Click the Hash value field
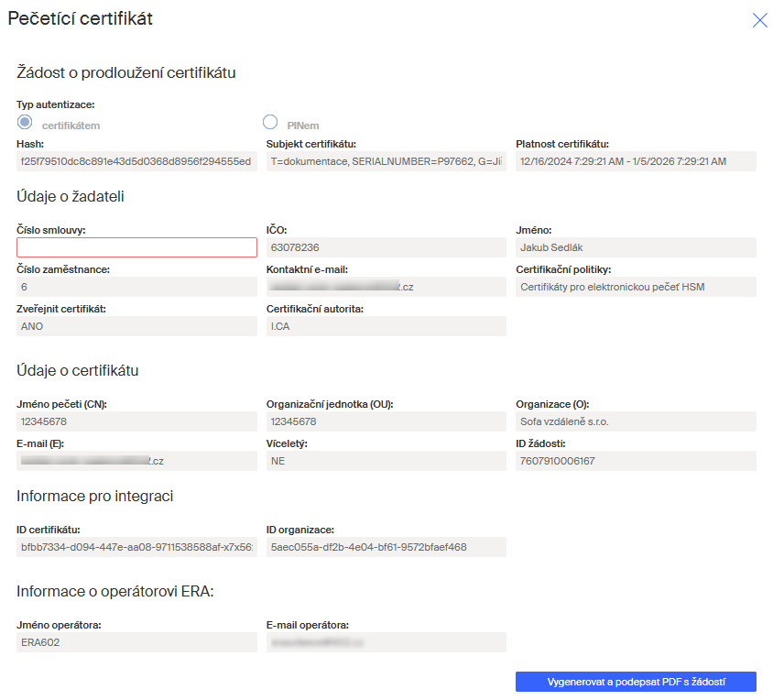The width and height of the screenshot is (773, 700). (136, 161)
